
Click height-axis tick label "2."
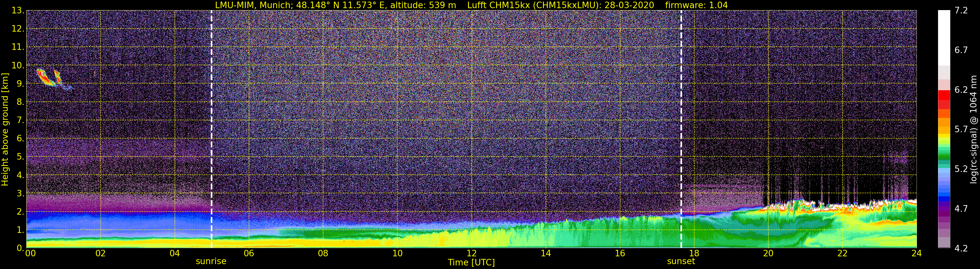(20, 212)
